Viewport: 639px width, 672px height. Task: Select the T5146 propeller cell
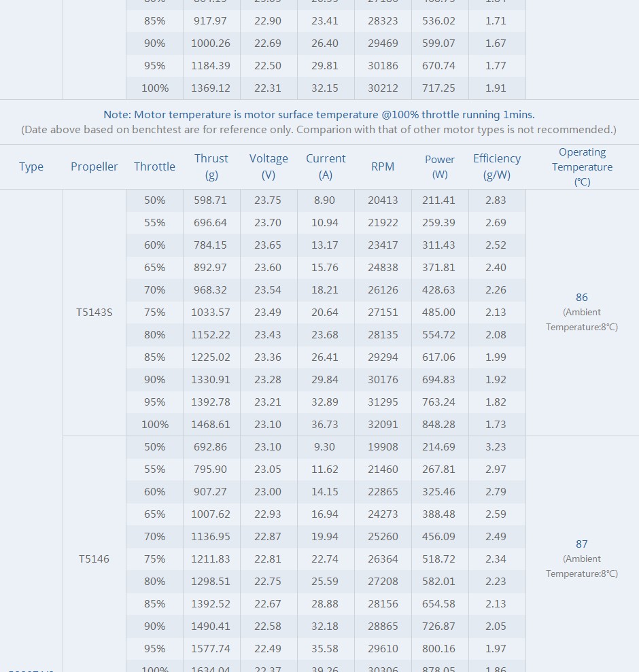[94, 559]
